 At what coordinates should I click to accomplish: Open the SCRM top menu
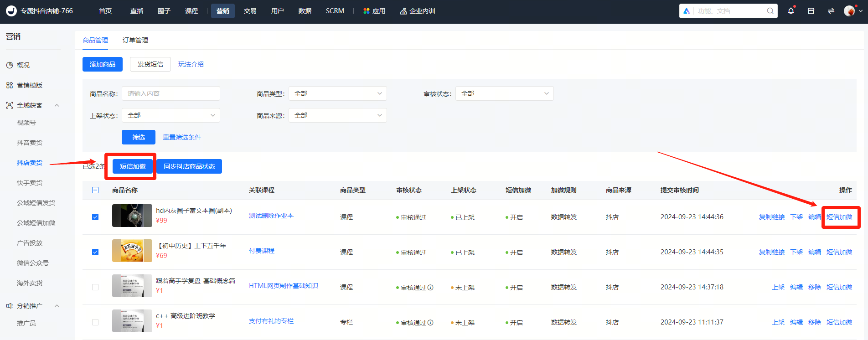click(335, 11)
